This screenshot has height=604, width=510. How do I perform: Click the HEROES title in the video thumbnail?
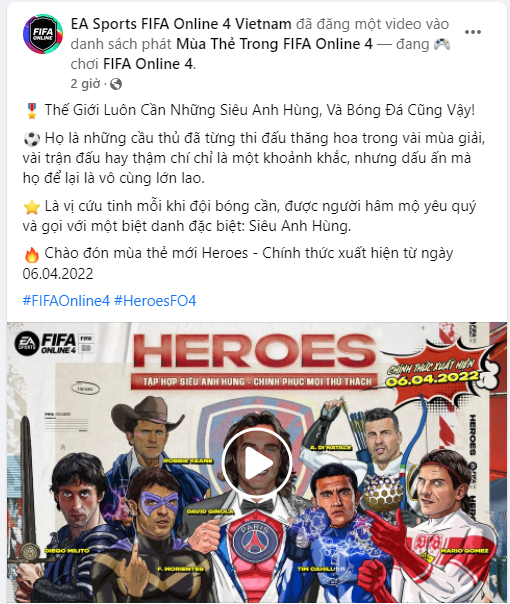tap(255, 351)
